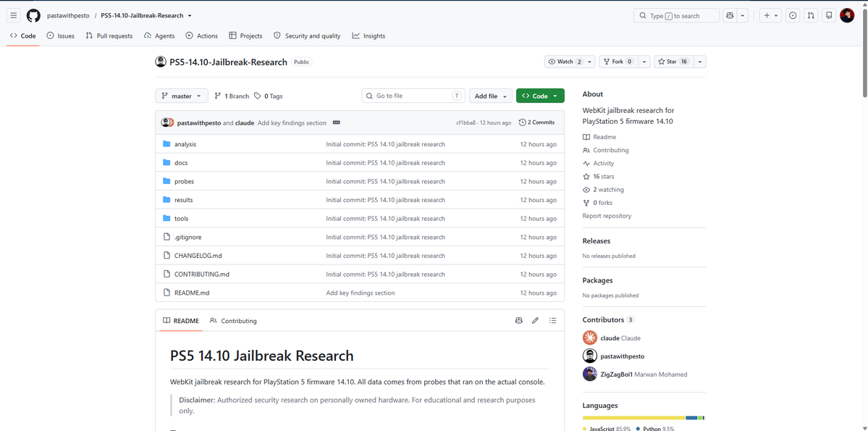The height and width of the screenshot is (431, 868).
Task: Open the 1 Branch link
Action: (232, 96)
